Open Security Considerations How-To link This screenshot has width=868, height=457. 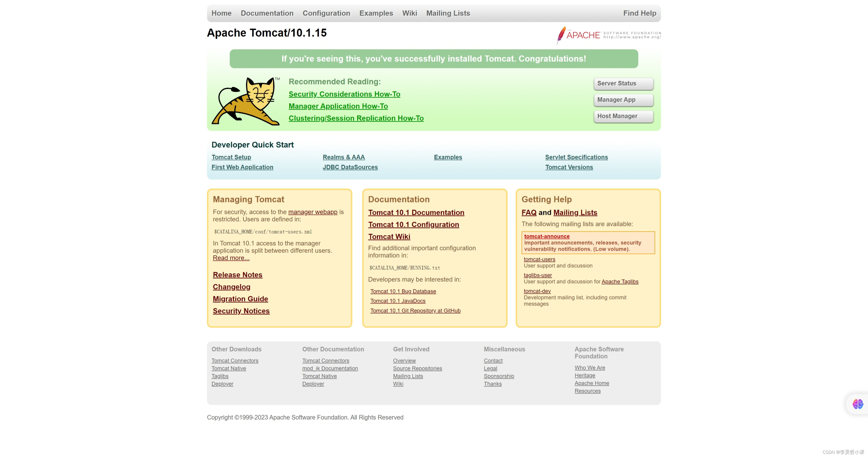coord(344,94)
